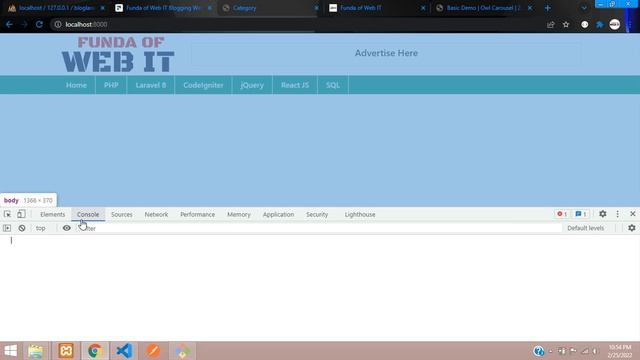Image resolution: width=640 pixels, height=360 pixels.
Task: Open console settings gear beside Default levels
Action: (x=631, y=228)
